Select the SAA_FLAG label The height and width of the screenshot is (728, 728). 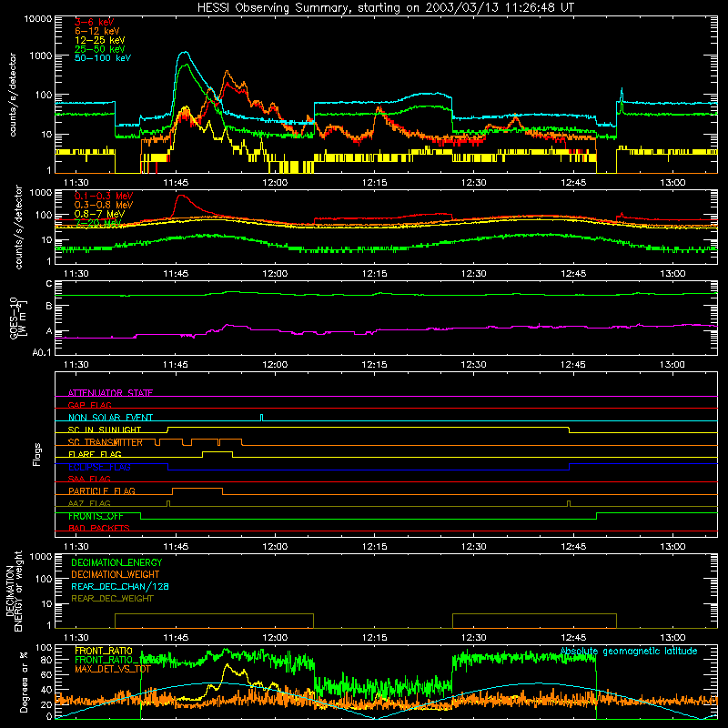[89, 479]
